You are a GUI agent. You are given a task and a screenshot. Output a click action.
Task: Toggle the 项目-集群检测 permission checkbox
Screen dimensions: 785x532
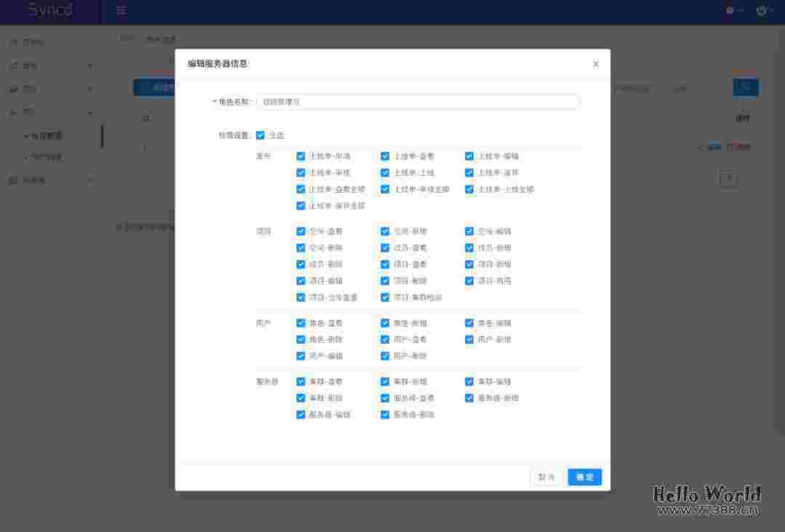pyautogui.click(x=385, y=297)
